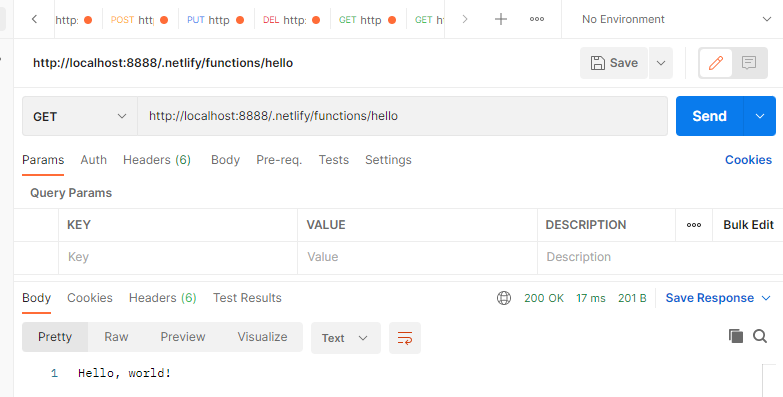This screenshot has height=397, width=783.
Task: Click the 17 ms response time
Action: click(591, 298)
